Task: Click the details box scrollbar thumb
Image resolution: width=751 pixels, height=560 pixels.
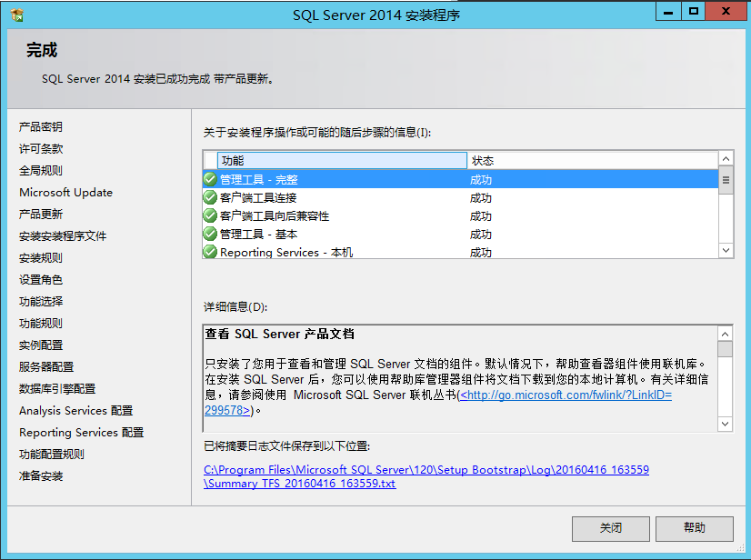Action: [x=726, y=349]
